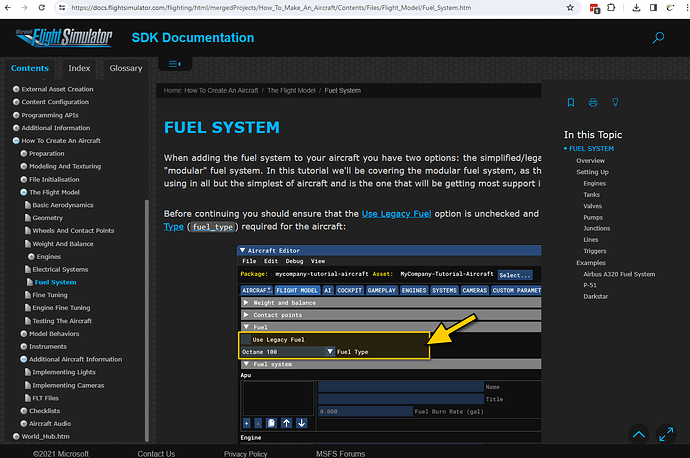Screen dimensions: 690x458
Task: Click SDK Documentation title
Action: point(193,38)
